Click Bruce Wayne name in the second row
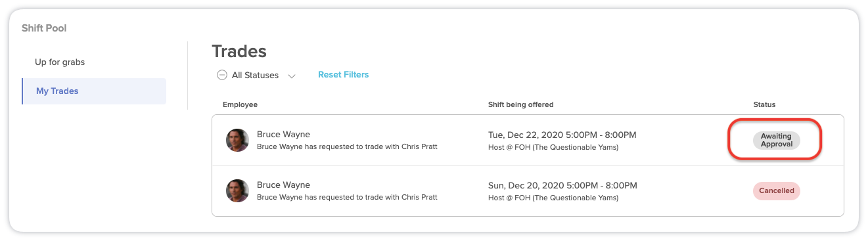This screenshot has height=241, width=868. [x=283, y=185]
